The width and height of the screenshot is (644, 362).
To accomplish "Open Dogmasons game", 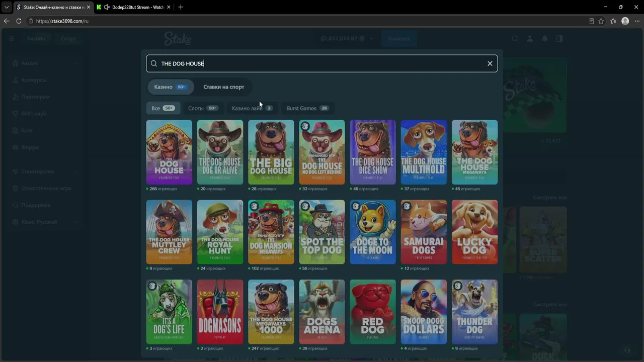I will coord(220,312).
